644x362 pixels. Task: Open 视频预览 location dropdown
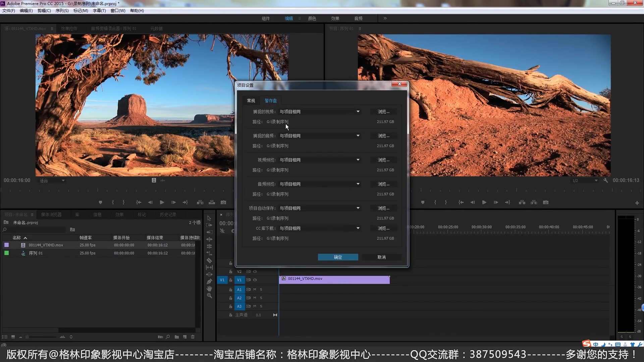358,160
